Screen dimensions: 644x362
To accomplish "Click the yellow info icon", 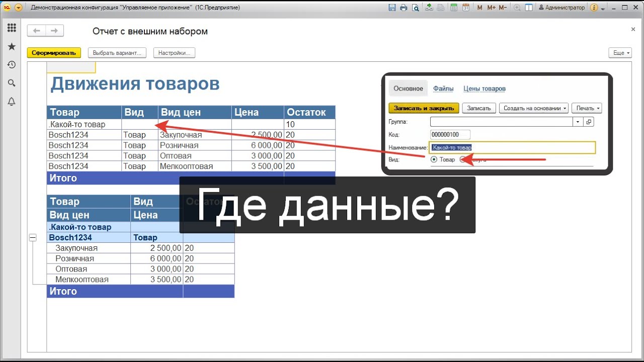I will click(x=593, y=8).
